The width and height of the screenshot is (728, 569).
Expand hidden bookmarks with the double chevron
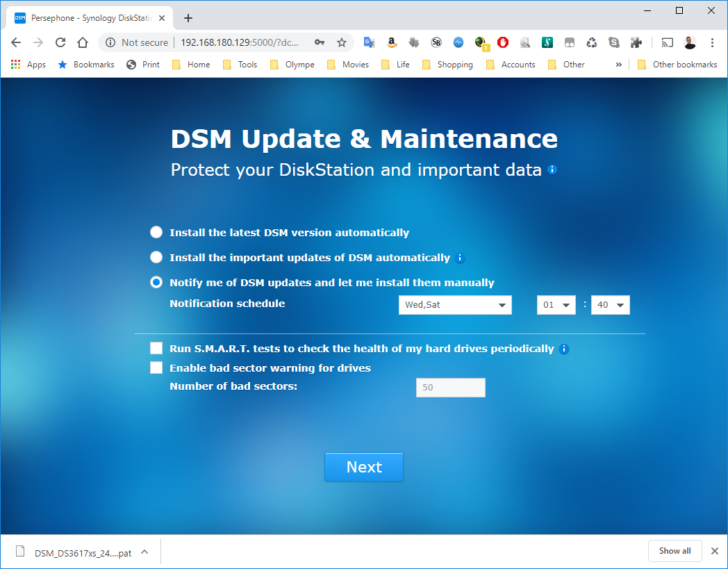tap(618, 65)
